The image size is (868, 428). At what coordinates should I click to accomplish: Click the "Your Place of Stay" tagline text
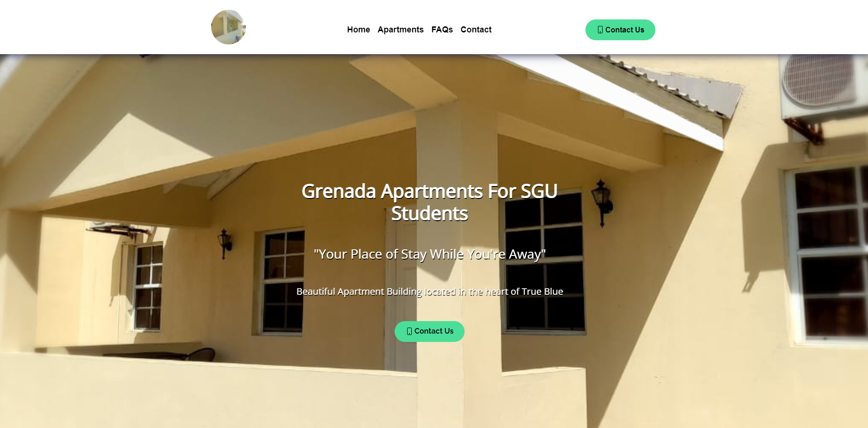coord(429,254)
